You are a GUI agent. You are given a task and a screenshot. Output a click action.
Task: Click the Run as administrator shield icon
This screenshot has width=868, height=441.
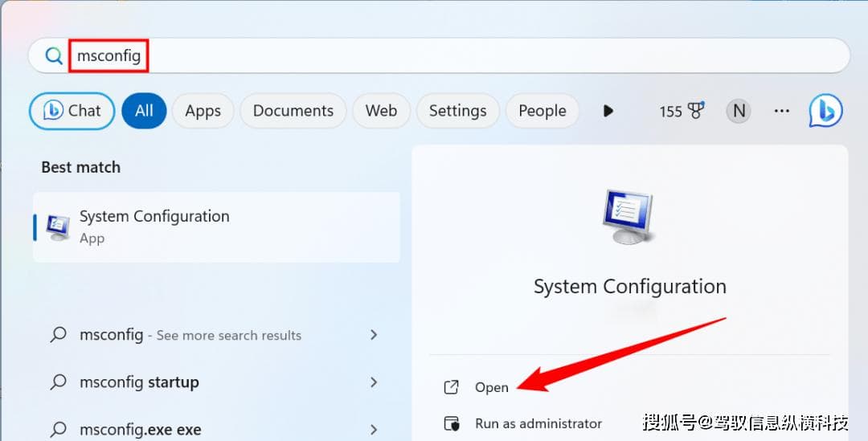(452, 424)
